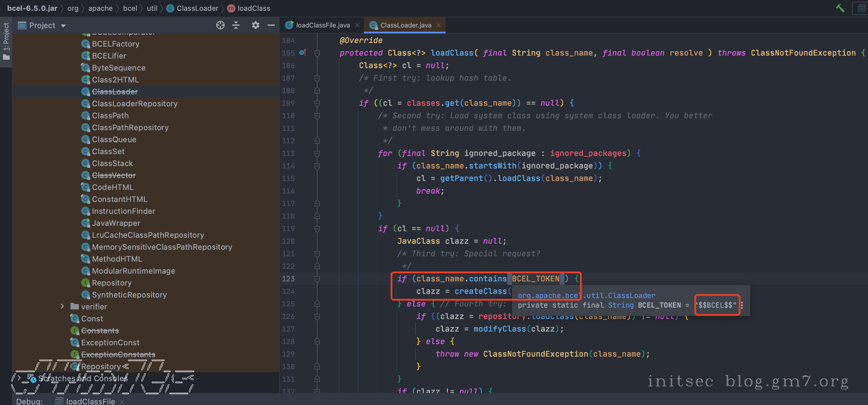
Task: Collapse the loadClass method fold at line 105
Action: (x=317, y=53)
